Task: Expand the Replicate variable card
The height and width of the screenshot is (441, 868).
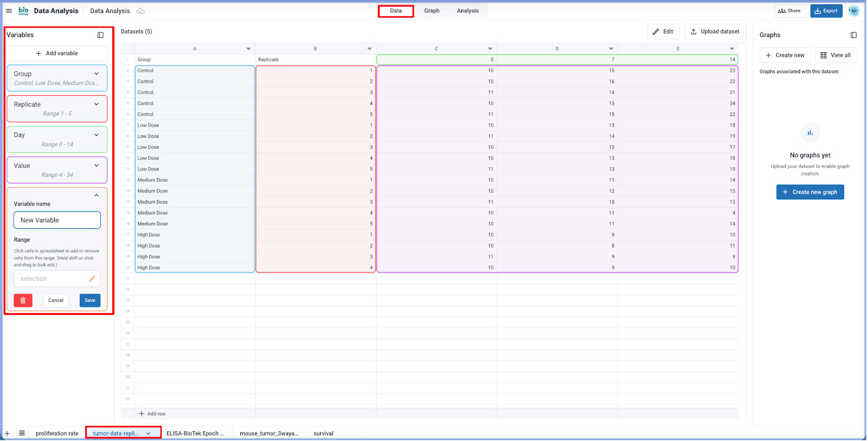Action: point(97,104)
